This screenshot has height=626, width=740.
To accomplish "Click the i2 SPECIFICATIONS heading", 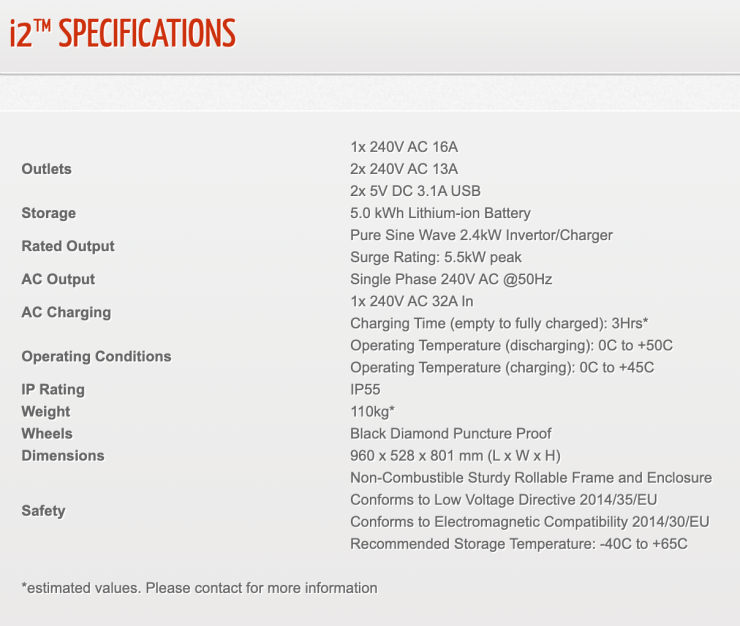I will [122, 33].
